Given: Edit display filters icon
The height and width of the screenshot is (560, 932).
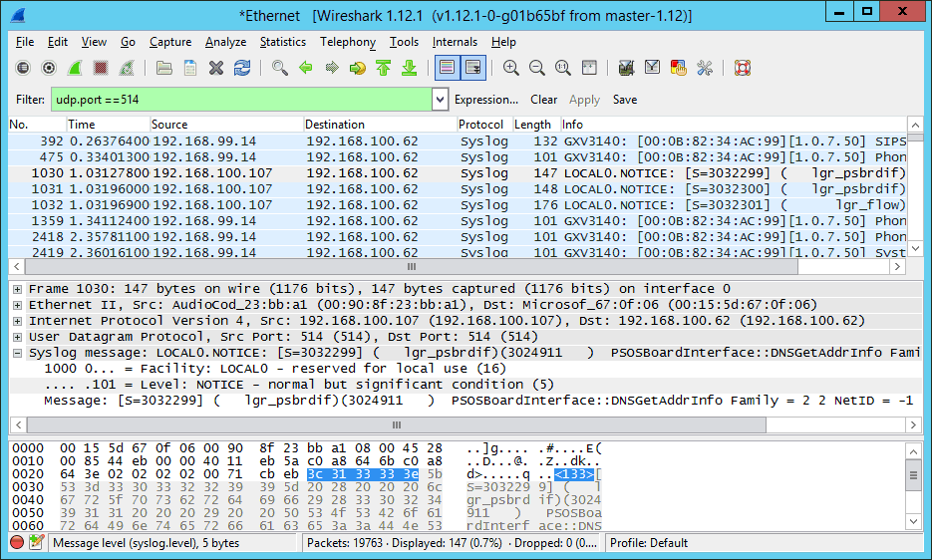Looking at the screenshot, I should [x=652, y=68].
